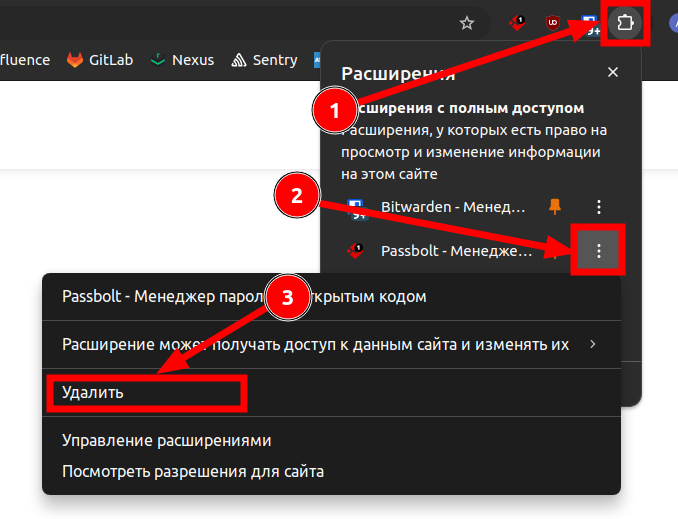Click the Passbolt extension icon in toolbar
This screenshot has width=678, height=519.
(x=517, y=22)
